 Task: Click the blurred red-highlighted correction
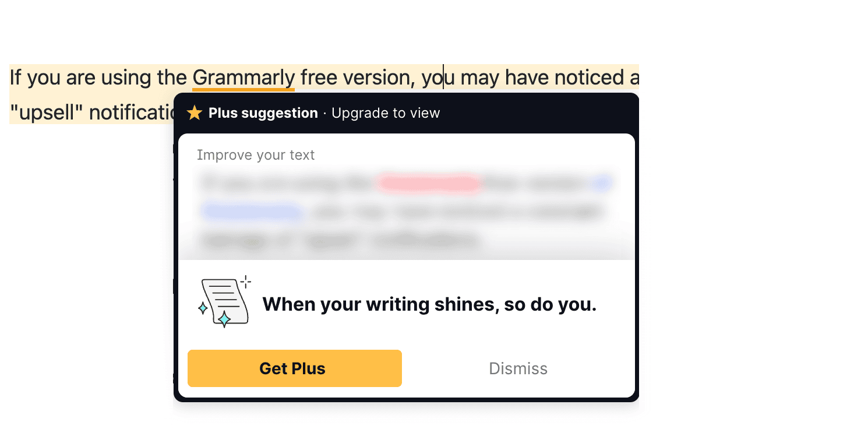coord(429,182)
